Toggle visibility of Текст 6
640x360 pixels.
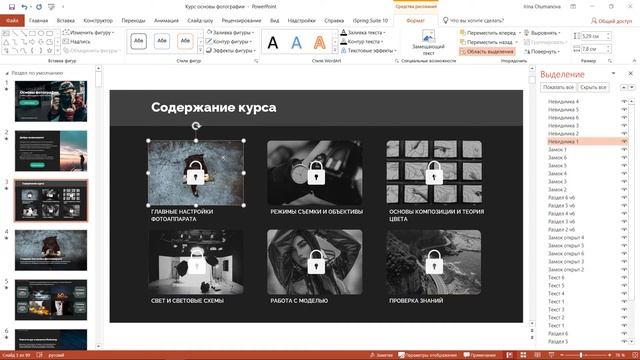[x=624, y=278]
